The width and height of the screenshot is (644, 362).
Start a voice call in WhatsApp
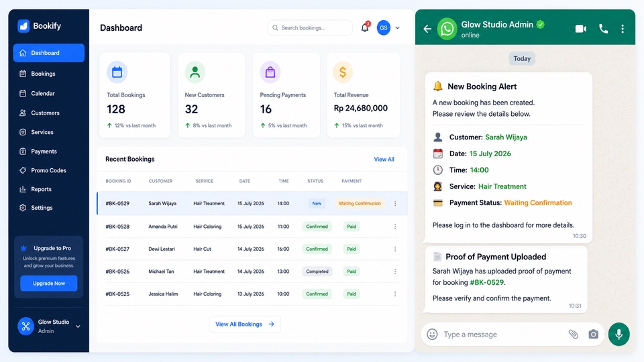click(603, 29)
